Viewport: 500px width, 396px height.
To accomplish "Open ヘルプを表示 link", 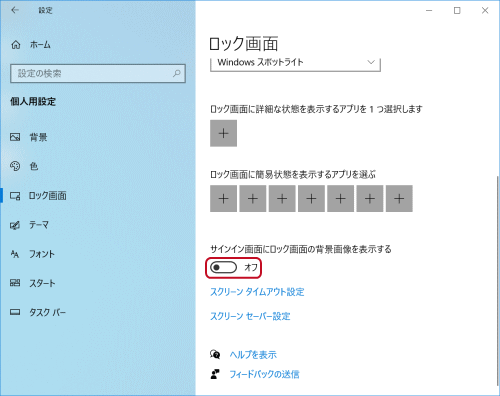I will pos(253,355).
